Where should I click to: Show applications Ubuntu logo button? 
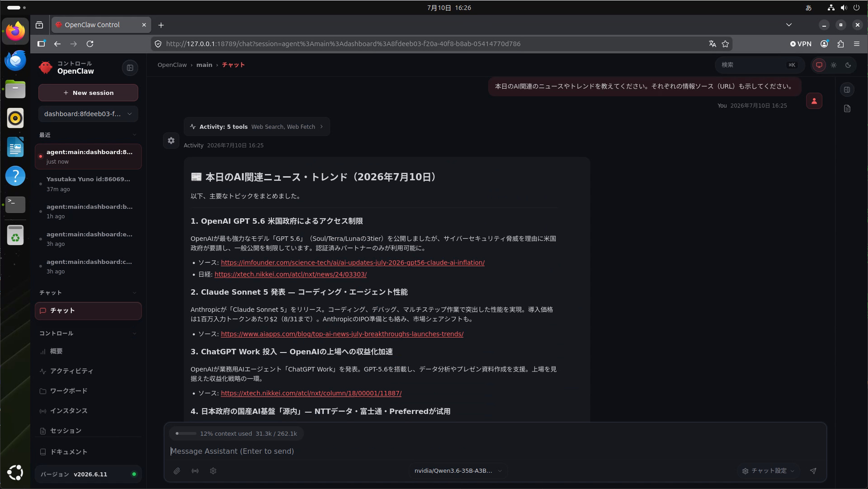coord(15,472)
